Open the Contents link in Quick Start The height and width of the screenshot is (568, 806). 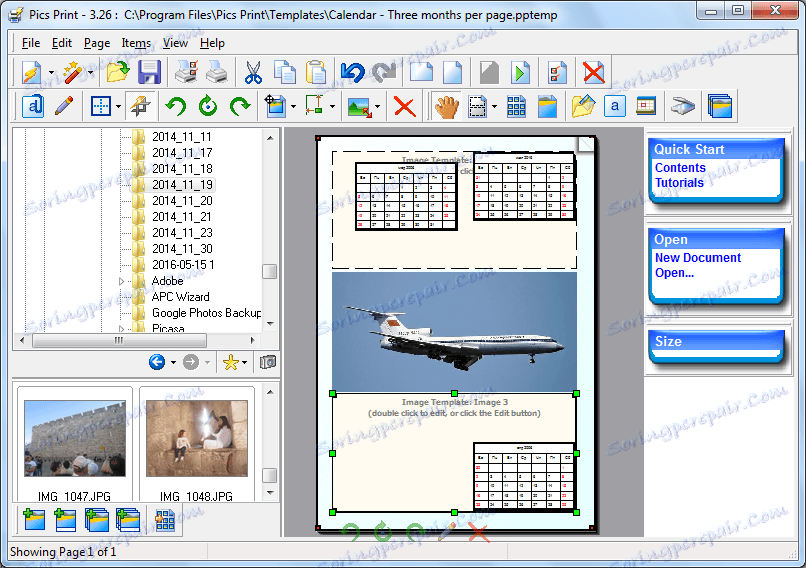(x=680, y=168)
